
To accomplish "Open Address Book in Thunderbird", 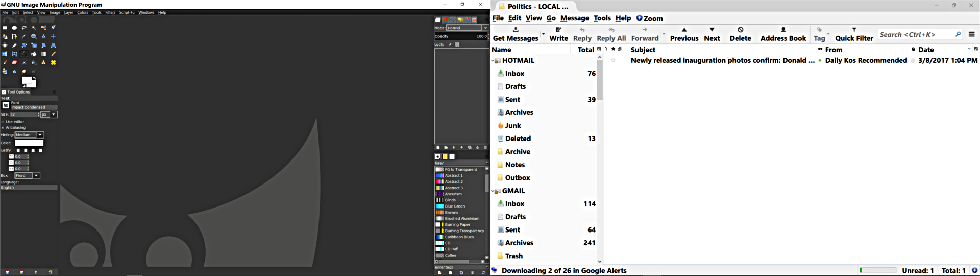I will coord(783,34).
